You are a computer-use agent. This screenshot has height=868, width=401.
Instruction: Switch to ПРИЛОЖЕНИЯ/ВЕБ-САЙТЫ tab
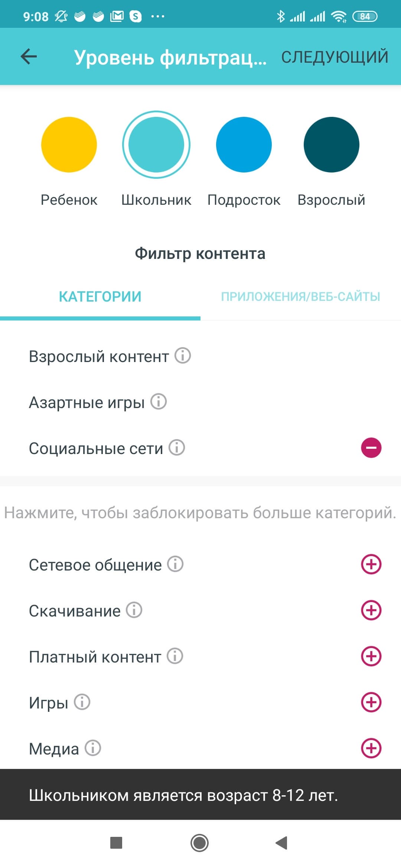[301, 297]
